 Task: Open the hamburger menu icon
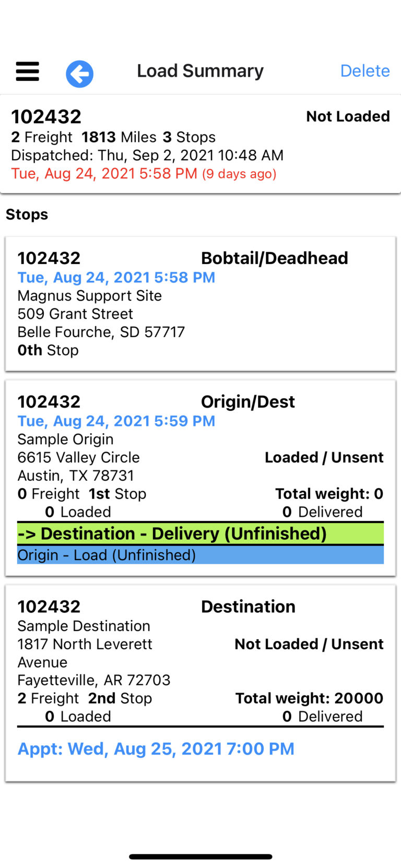(27, 72)
